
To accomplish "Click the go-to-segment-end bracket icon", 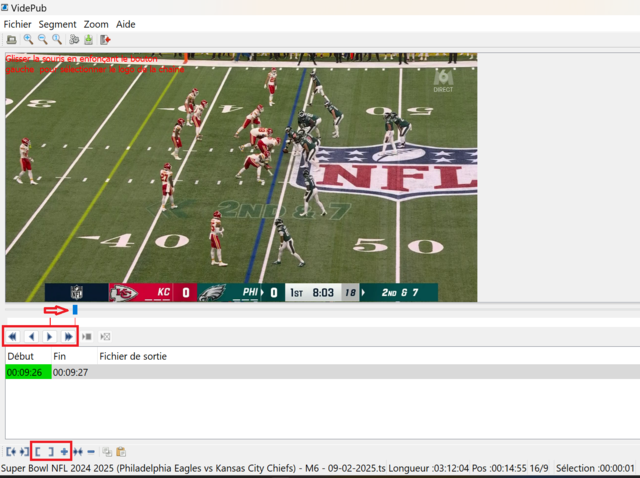I will tap(24, 452).
